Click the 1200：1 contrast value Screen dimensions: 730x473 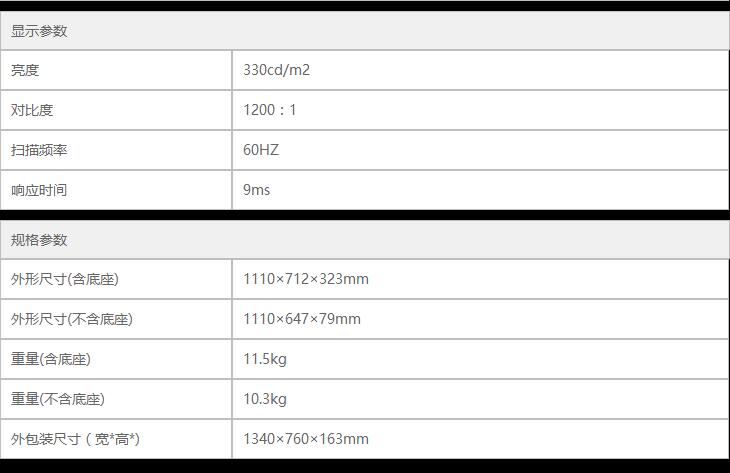click(x=270, y=110)
